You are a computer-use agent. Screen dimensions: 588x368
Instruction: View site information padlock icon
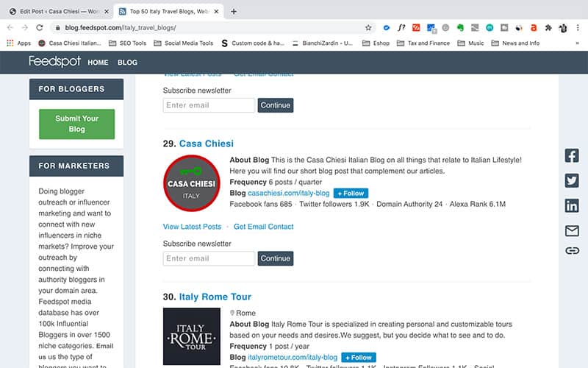click(57, 27)
